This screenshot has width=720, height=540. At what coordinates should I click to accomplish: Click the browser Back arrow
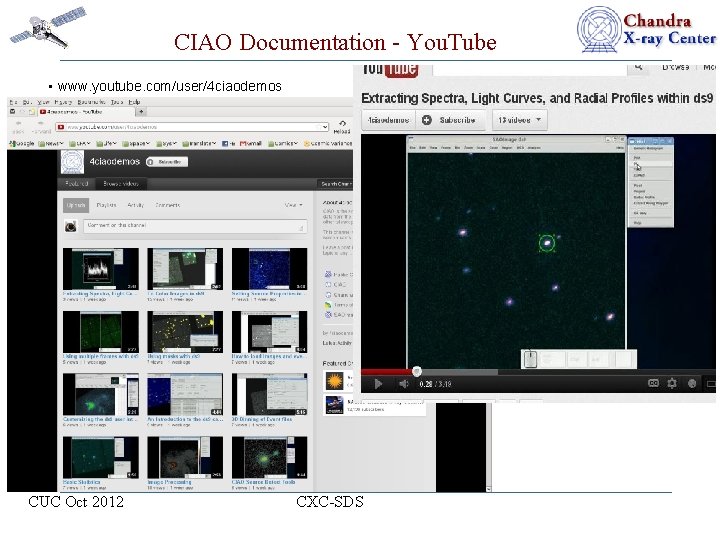(x=18, y=126)
